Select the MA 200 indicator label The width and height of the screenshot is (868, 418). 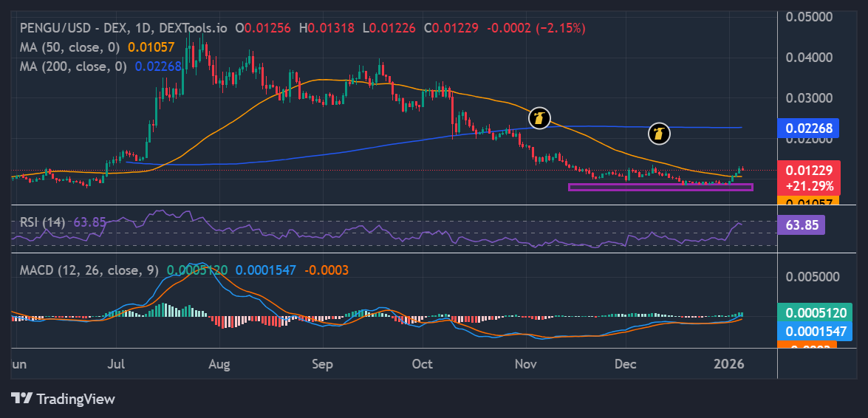(x=72, y=66)
